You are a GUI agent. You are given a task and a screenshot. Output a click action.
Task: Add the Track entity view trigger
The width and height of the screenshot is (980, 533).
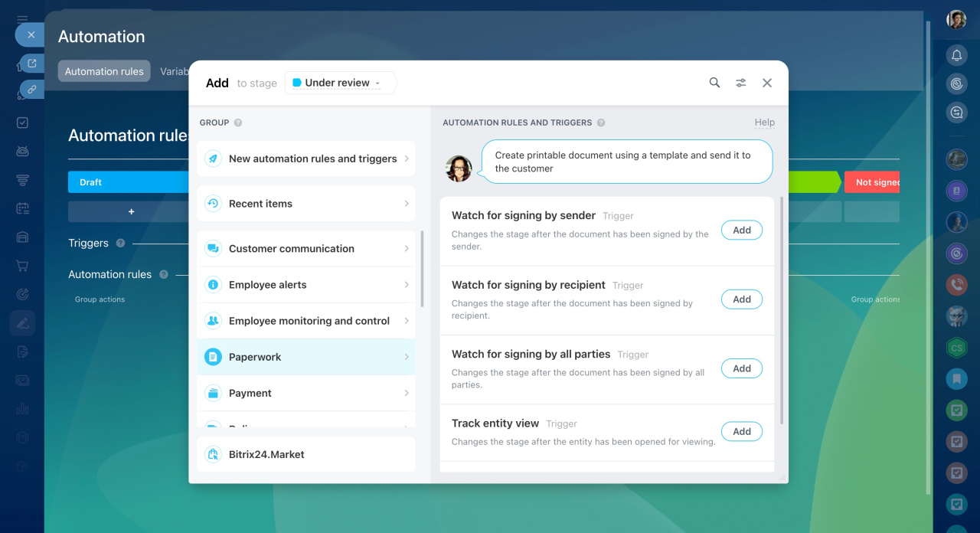741,431
